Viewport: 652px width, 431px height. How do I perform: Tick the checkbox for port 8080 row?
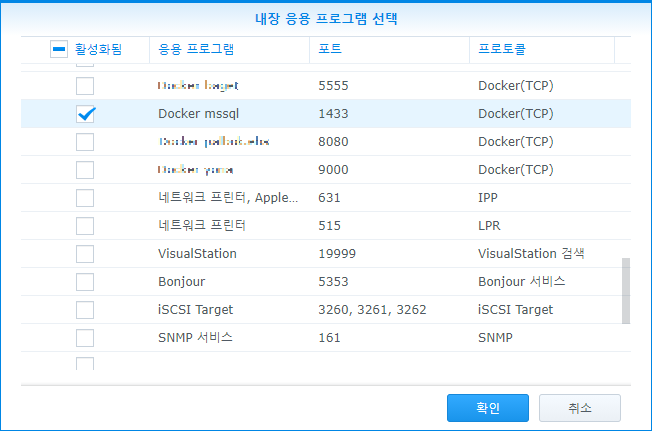(x=85, y=142)
